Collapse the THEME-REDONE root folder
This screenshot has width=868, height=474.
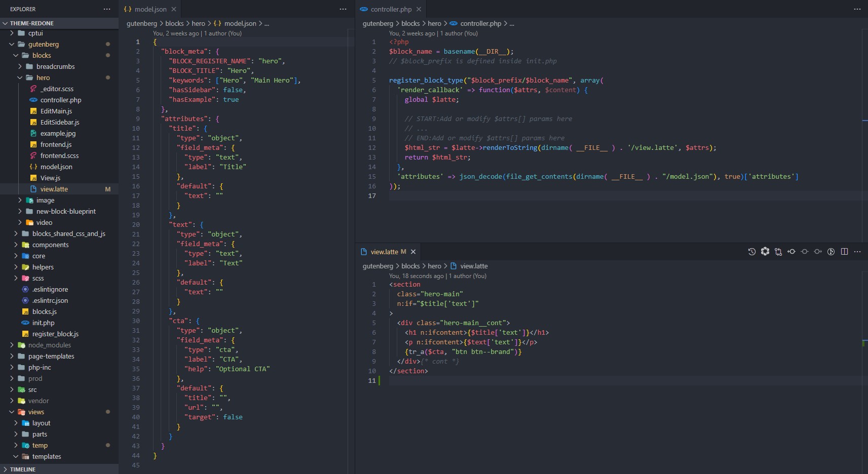coord(5,23)
